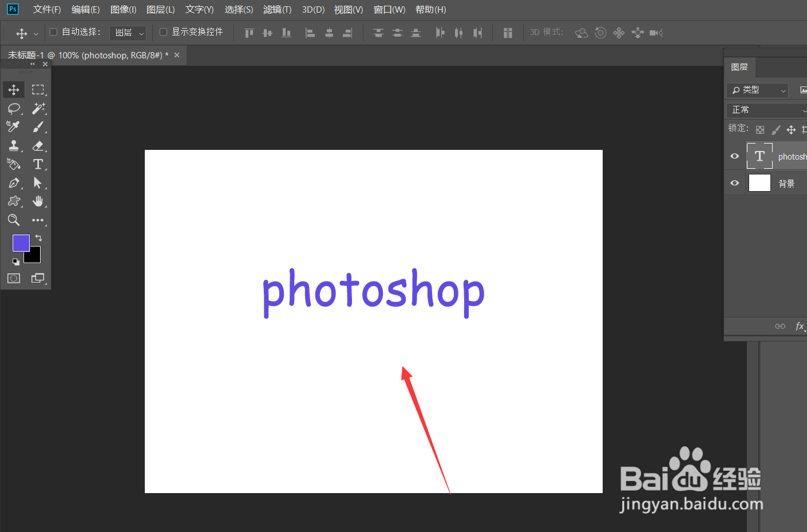Align top edges in options bar
The image size is (807, 532).
pyautogui.click(x=249, y=33)
